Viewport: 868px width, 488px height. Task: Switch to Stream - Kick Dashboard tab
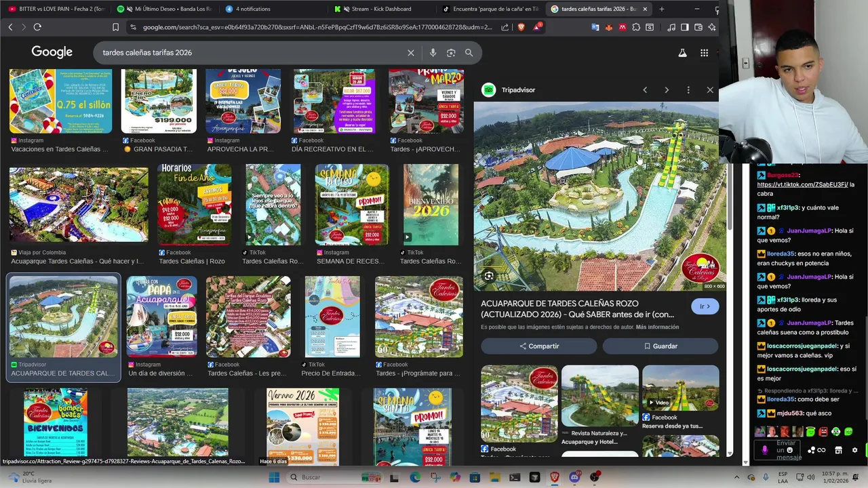tap(382, 9)
